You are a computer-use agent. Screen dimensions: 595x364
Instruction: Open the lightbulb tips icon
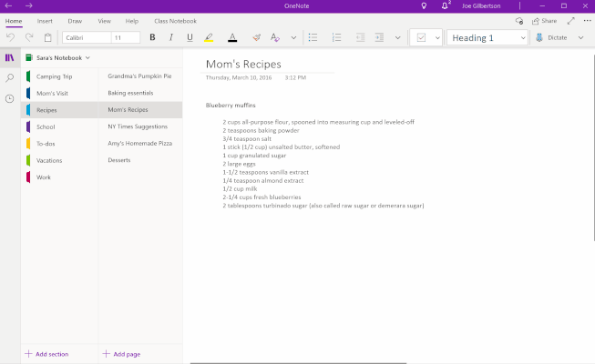[x=424, y=5]
